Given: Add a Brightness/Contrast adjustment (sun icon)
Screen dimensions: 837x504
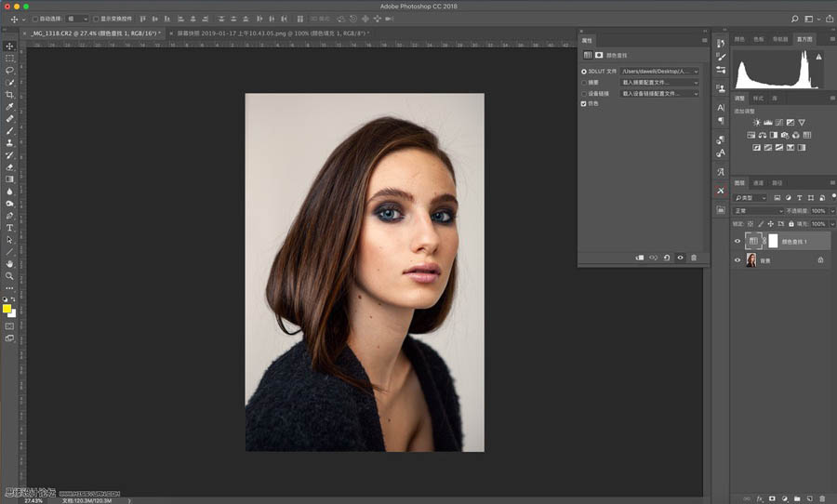Looking at the screenshot, I should pyautogui.click(x=756, y=123).
